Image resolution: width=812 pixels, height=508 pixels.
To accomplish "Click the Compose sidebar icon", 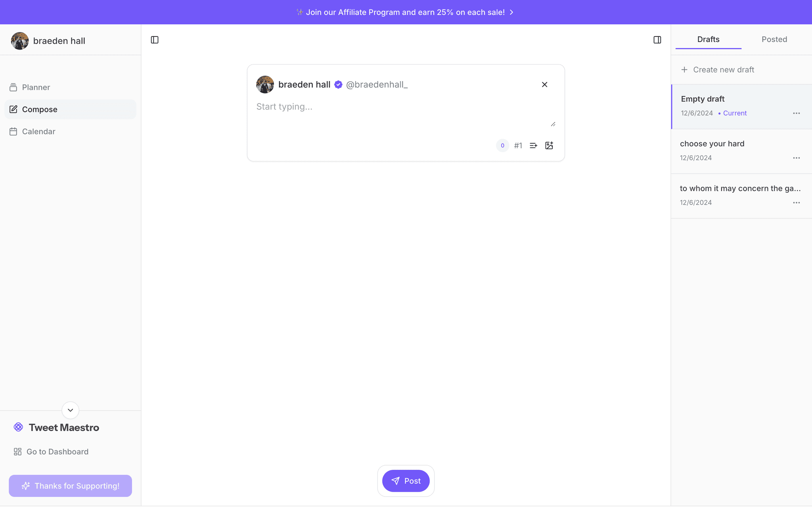I will tap(12, 109).
